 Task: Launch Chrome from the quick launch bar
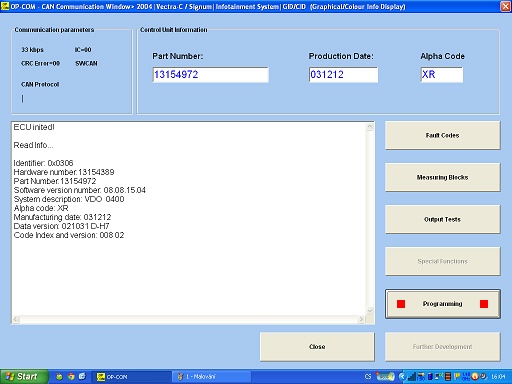pos(71,377)
